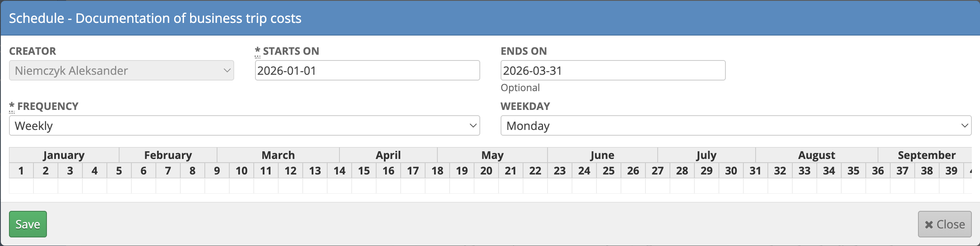Open the Frequency dropdown
The height and width of the screenshot is (246, 980).
point(245,125)
